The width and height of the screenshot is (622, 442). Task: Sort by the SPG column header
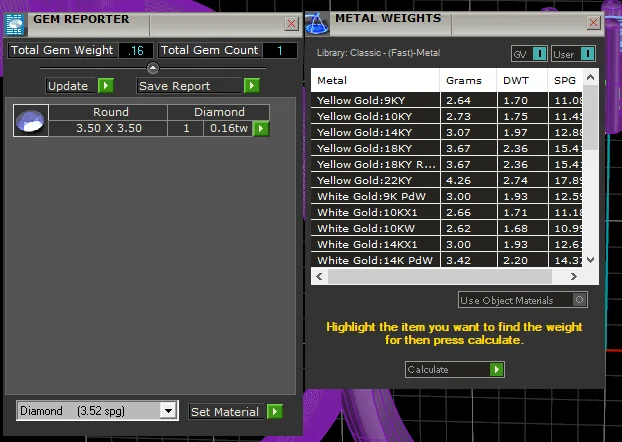click(565, 81)
